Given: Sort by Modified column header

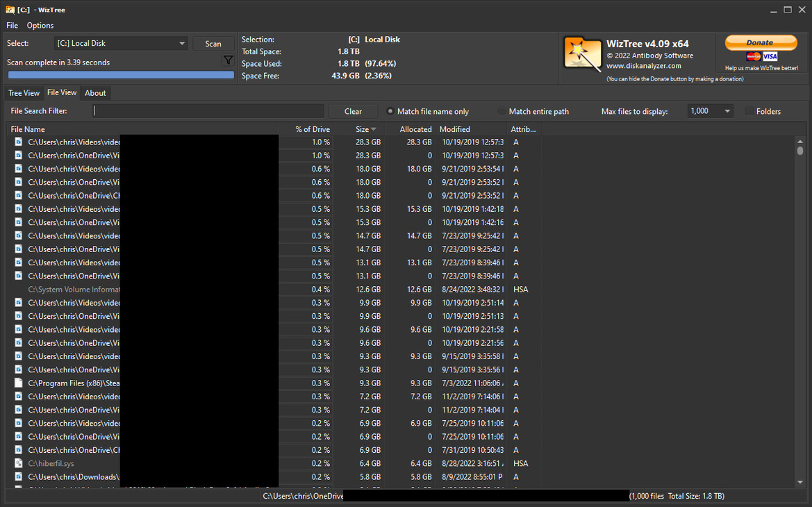Looking at the screenshot, I should click(471, 129).
